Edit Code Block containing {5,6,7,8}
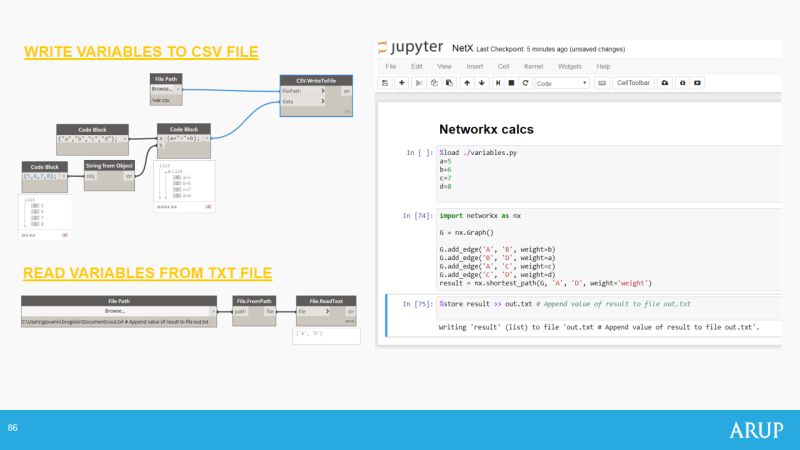The height and width of the screenshot is (450, 800). tap(41, 176)
